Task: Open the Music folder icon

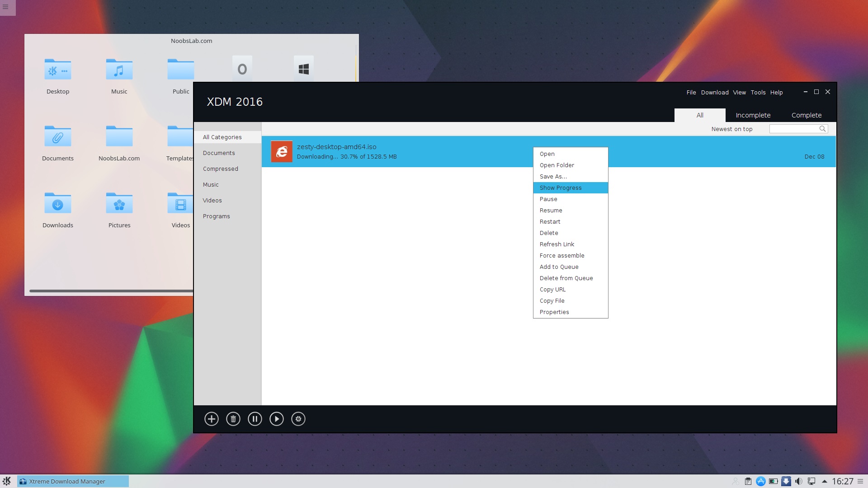Action: (x=119, y=70)
